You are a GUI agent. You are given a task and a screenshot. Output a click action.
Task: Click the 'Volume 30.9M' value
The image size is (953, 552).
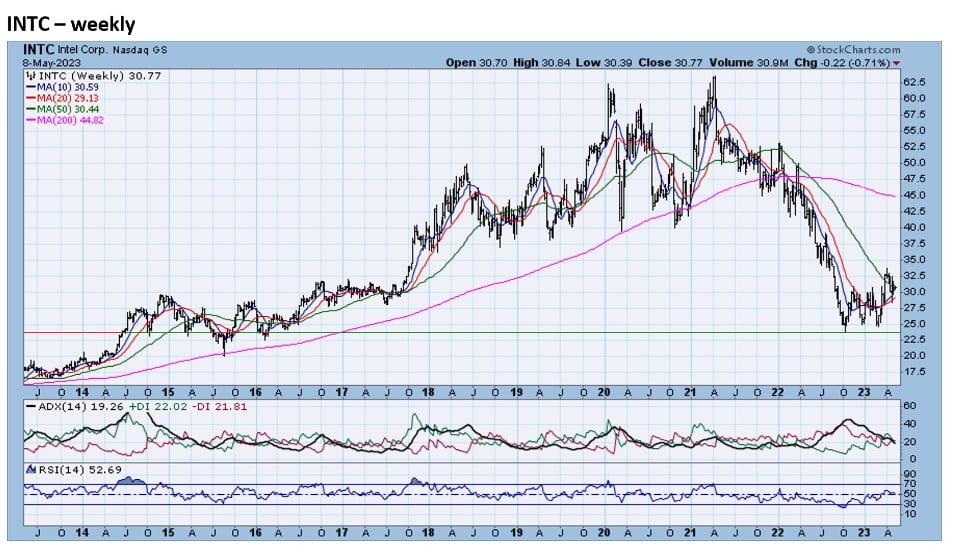(749, 63)
